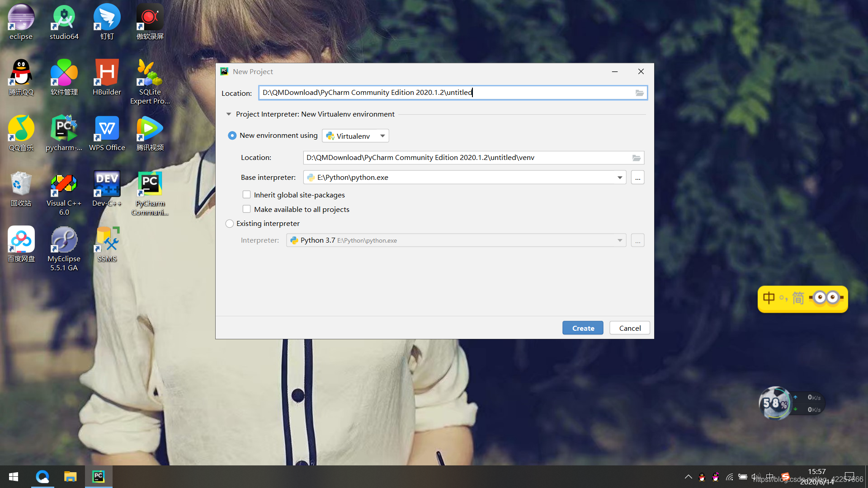Expand the Base interpreter dropdown
This screenshot has width=868, height=488.
coord(619,178)
